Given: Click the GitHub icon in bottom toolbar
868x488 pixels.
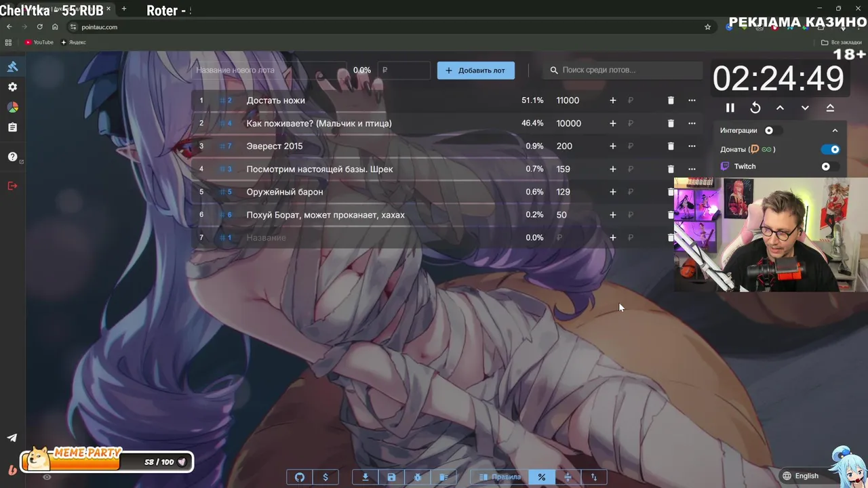Looking at the screenshot, I should click(300, 477).
